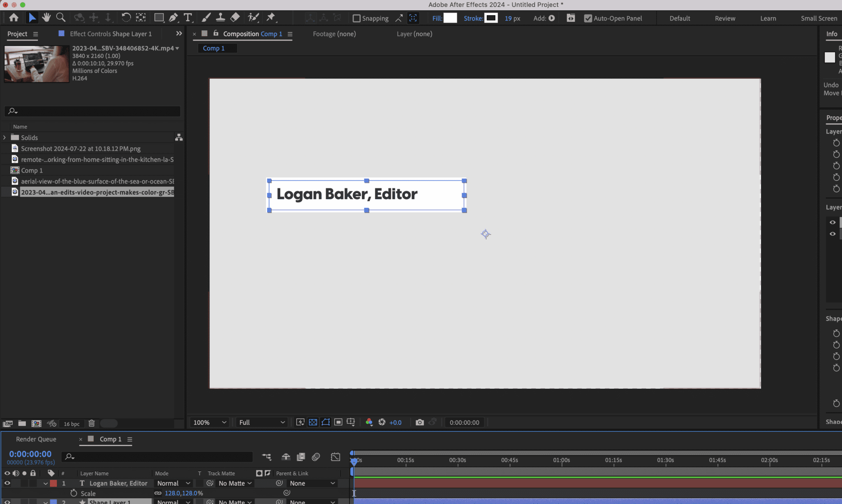Viewport: 842px width, 504px height.
Task: Hide the Shape Layer 1 layer
Action: click(x=7, y=502)
